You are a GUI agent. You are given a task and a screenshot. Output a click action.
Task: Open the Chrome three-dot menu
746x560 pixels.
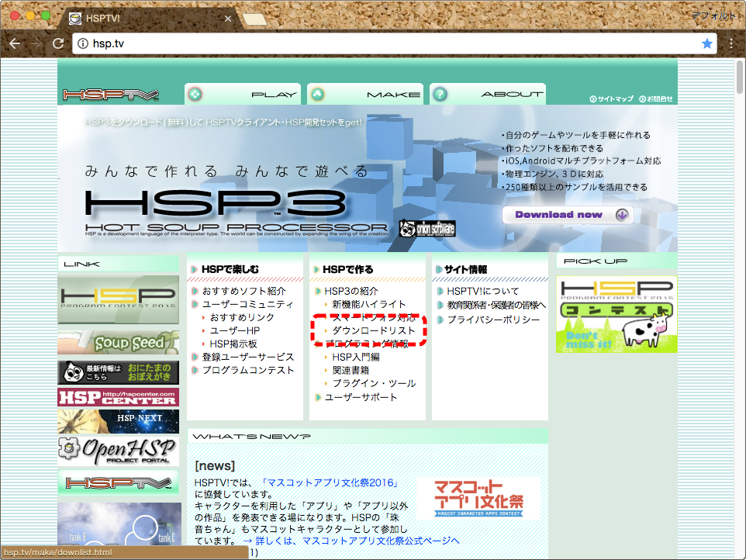[x=731, y=43]
